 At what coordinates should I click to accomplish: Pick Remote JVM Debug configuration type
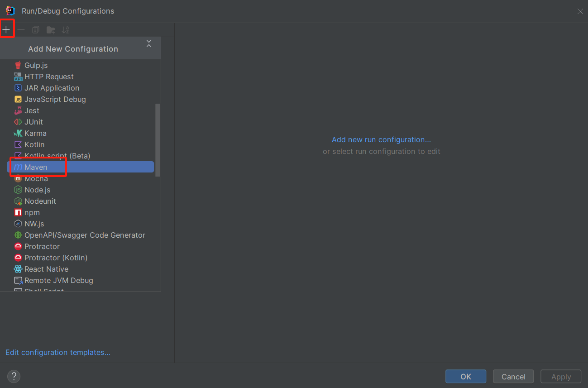click(x=58, y=280)
